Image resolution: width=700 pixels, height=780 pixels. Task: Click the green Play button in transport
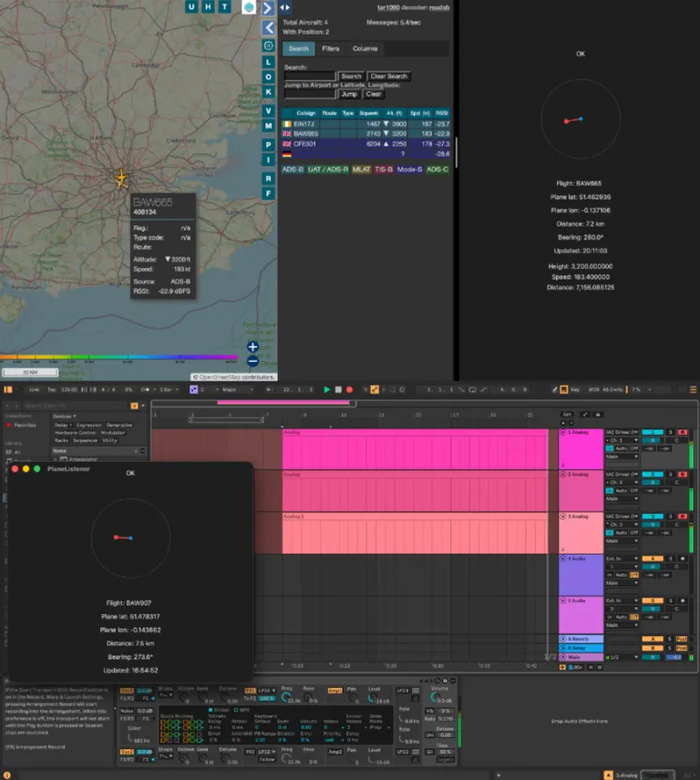tap(327, 389)
